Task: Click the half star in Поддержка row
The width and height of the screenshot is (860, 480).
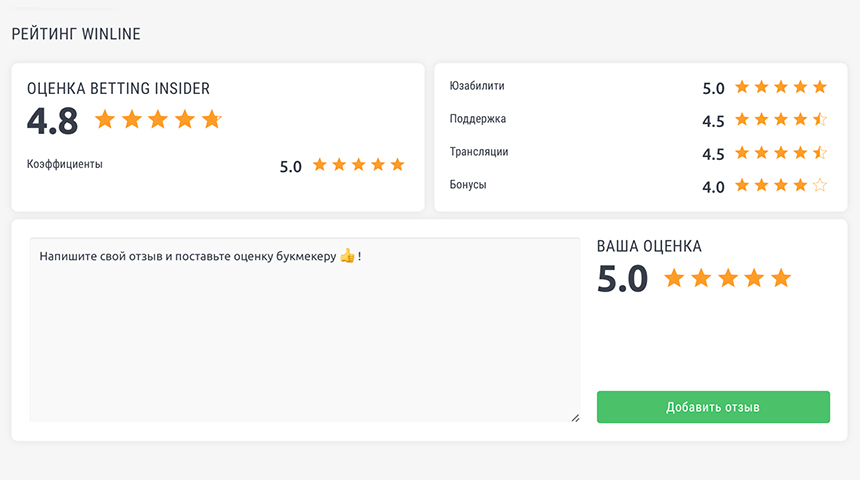Action: coord(820,119)
